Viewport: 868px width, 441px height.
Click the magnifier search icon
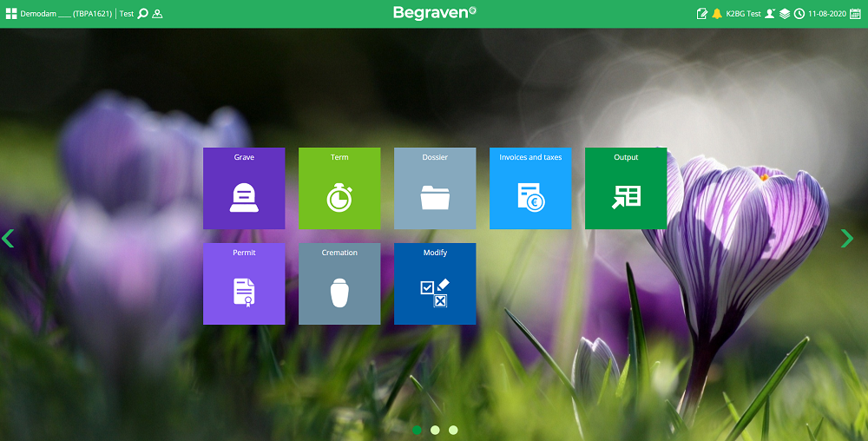(x=143, y=14)
